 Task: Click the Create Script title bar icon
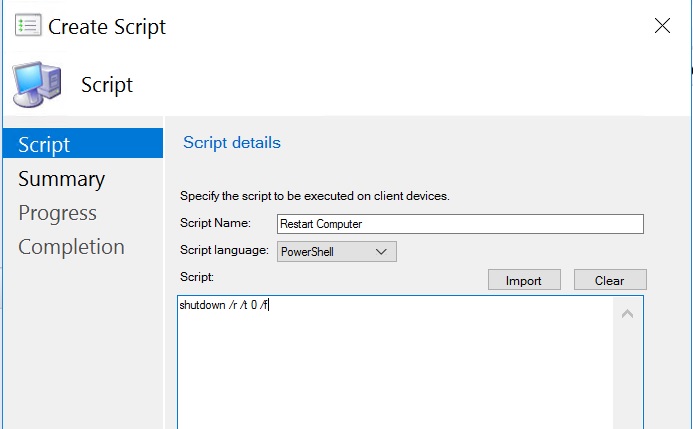point(28,25)
